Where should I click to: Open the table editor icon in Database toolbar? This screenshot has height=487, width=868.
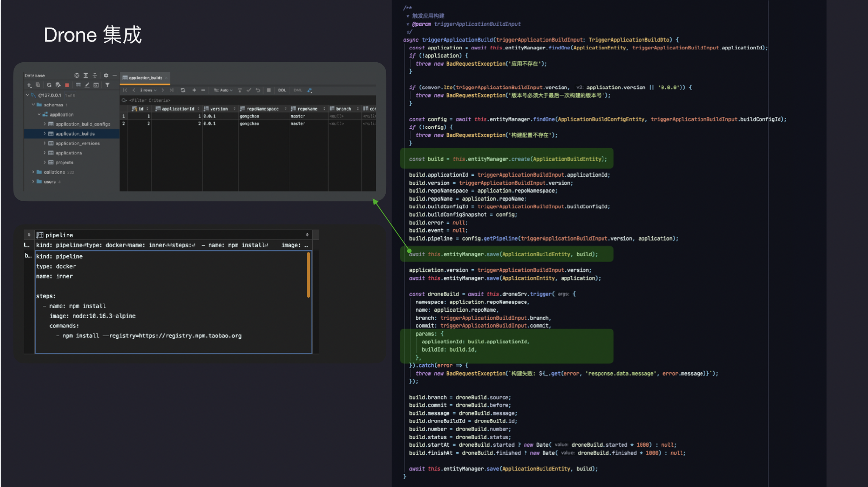tap(78, 85)
